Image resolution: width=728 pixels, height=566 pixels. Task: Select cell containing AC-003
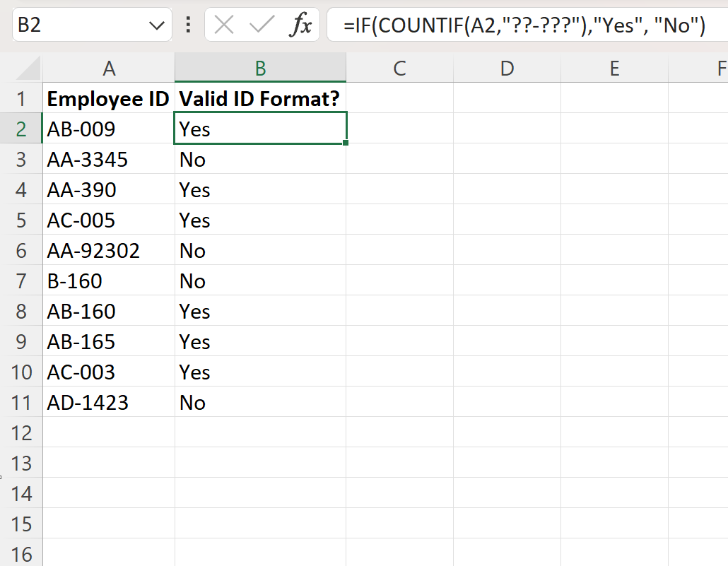[x=109, y=372]
